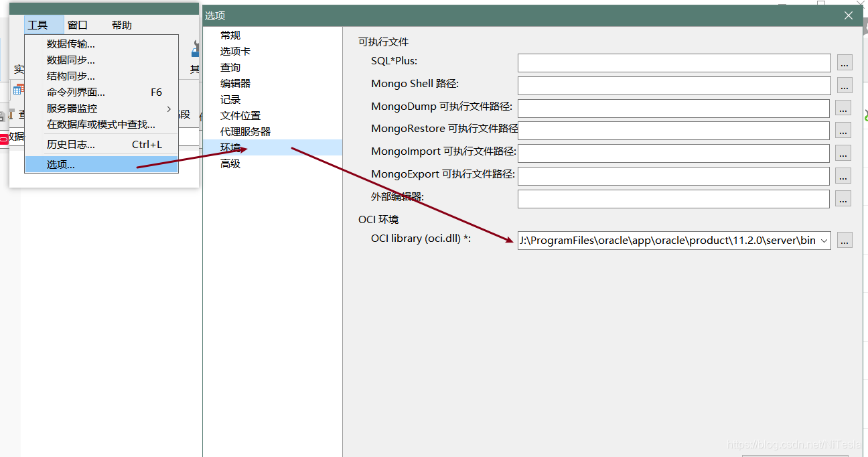Browse for MongoDump executable
Screen dimensions: 868x457
click(843, 109)
